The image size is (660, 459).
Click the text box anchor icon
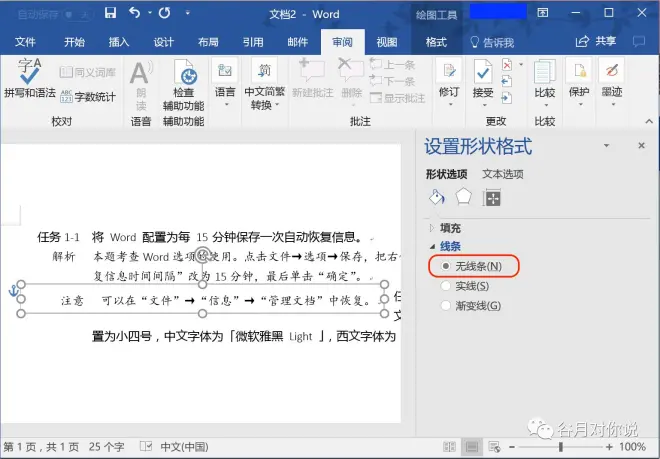click(13, 290)
